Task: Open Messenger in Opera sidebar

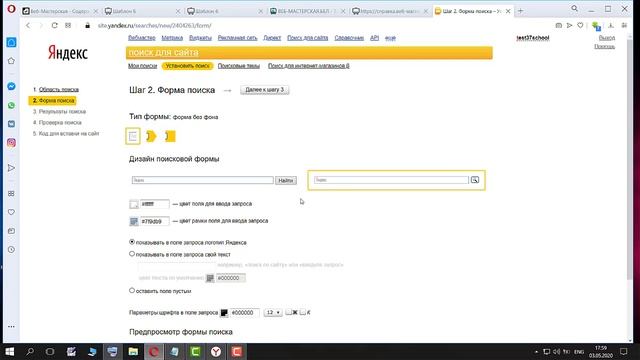Action: click(11, 86)
